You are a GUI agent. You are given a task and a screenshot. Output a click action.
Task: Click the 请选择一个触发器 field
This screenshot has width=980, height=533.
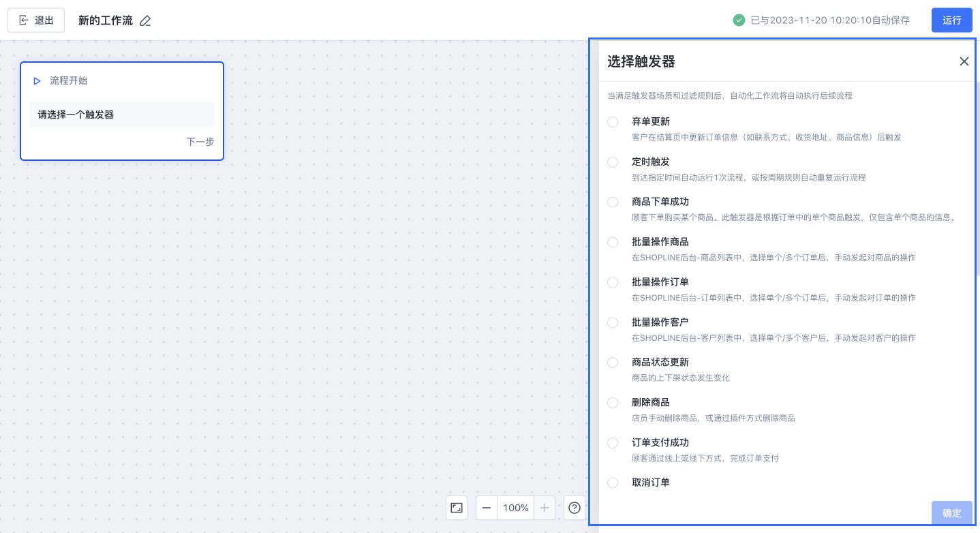tap(122, 115)
